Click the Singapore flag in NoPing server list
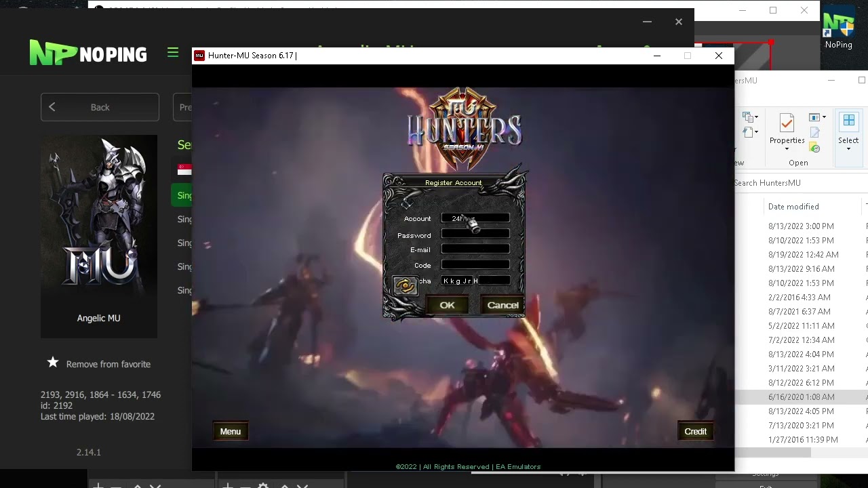Image resolution: width=868 pixels, height=488 pixels. pyautogui.click(x=184, y=169)
